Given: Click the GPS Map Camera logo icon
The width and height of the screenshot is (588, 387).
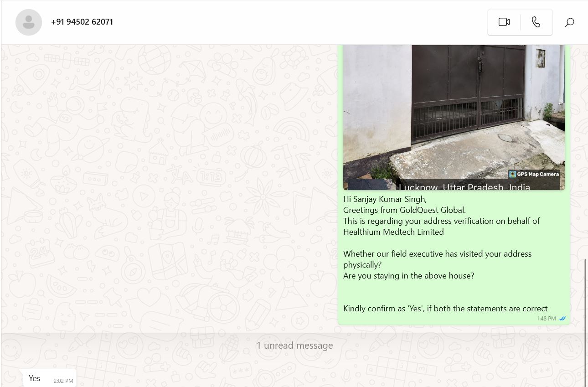Looking at the screenshot, I should coord(513,174).
